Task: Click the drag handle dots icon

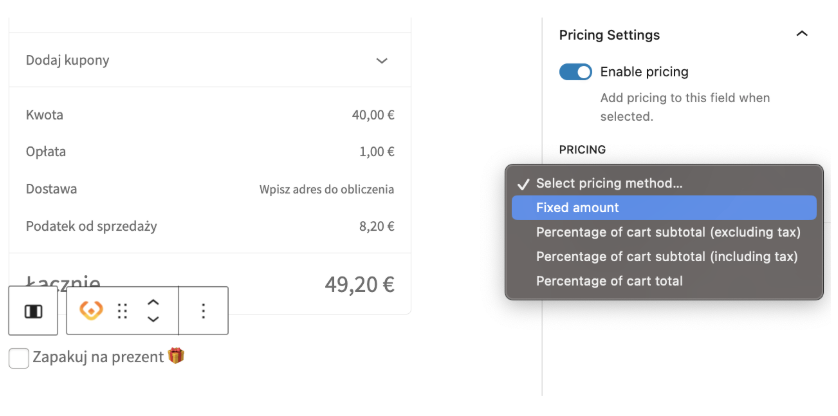Action: click(x=123, y=311)
